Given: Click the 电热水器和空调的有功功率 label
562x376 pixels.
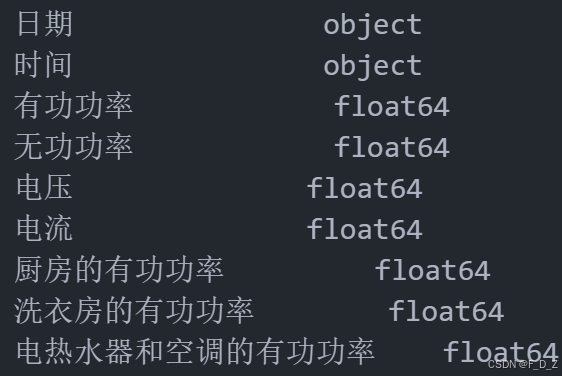Looking at the screenshot, I should 195,351.
